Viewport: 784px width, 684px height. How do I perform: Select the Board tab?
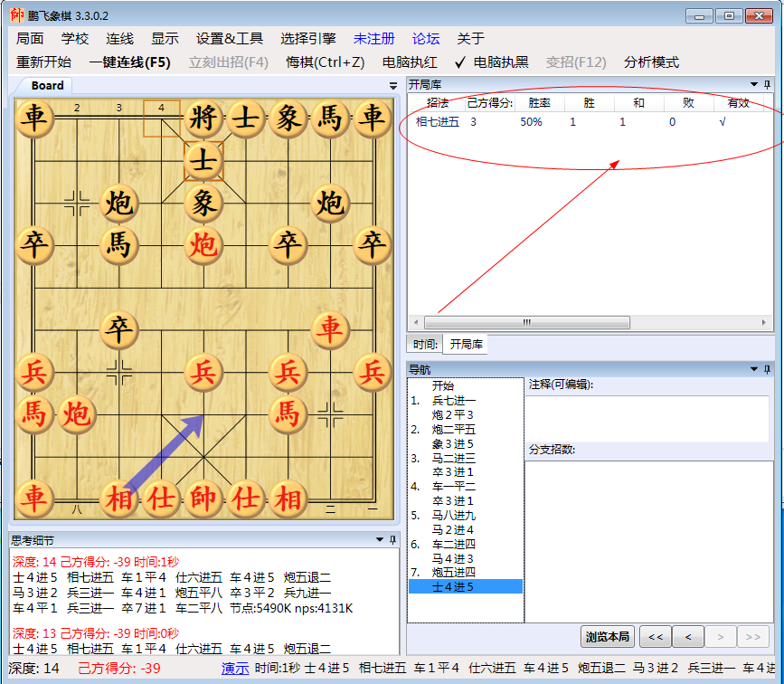click(48, 86)
